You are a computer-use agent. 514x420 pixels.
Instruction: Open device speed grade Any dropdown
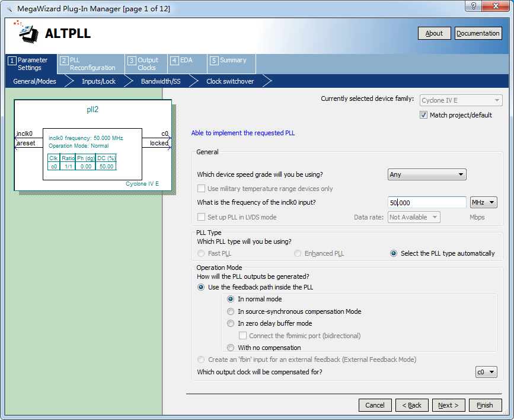pos(427,174)
